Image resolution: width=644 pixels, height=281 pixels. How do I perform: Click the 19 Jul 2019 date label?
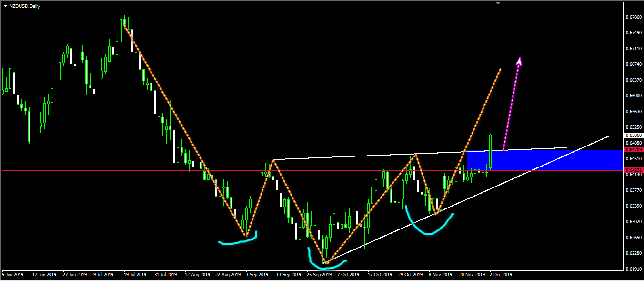(x=135, y=275)
